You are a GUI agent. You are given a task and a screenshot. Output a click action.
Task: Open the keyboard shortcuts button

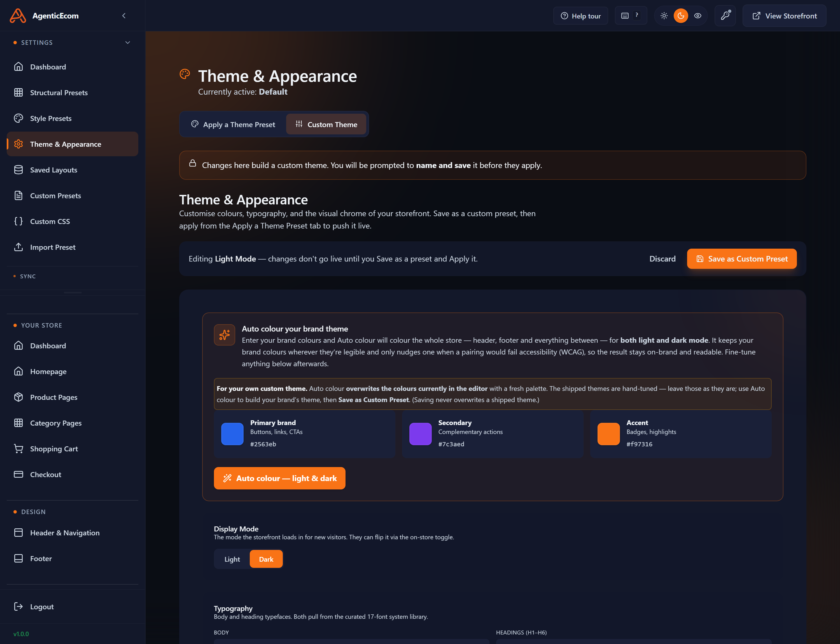pos(631,16)
